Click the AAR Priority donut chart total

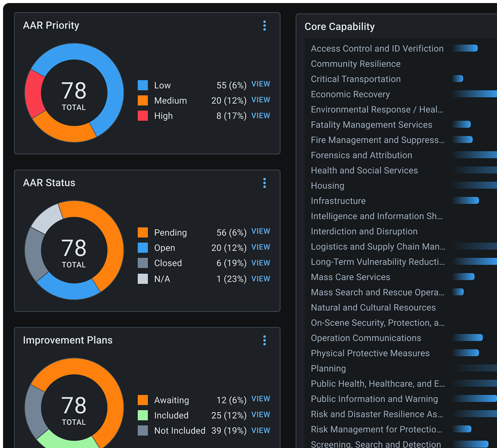point(74,95)
